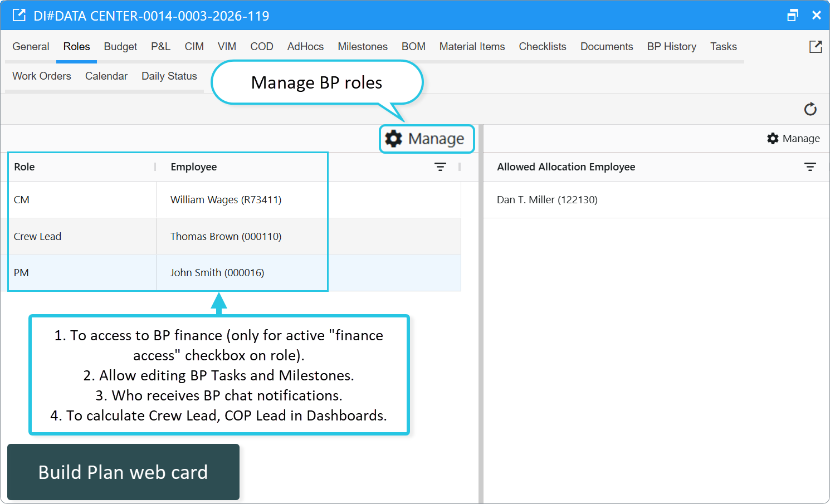Select John Smith (000016) cell
830x504 pixels.
[309, 273]
